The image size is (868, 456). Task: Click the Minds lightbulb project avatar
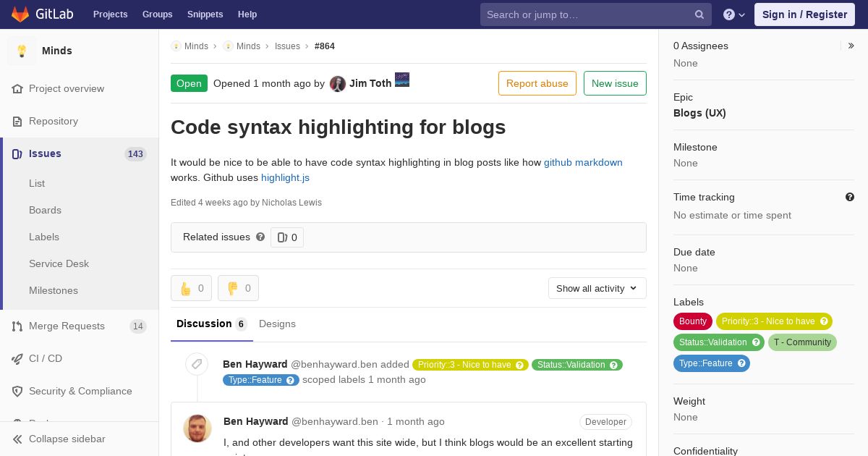(22, 51)
